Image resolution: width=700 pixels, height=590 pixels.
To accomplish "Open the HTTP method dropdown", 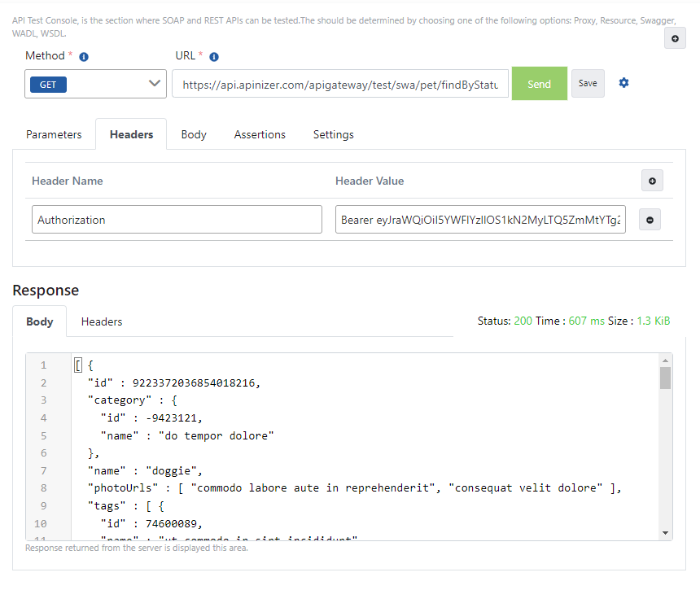I will 95,83.
